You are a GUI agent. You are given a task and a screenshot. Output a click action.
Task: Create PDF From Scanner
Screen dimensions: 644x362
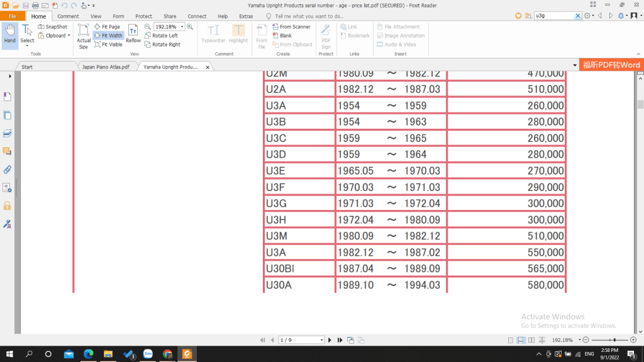point(291,27)
